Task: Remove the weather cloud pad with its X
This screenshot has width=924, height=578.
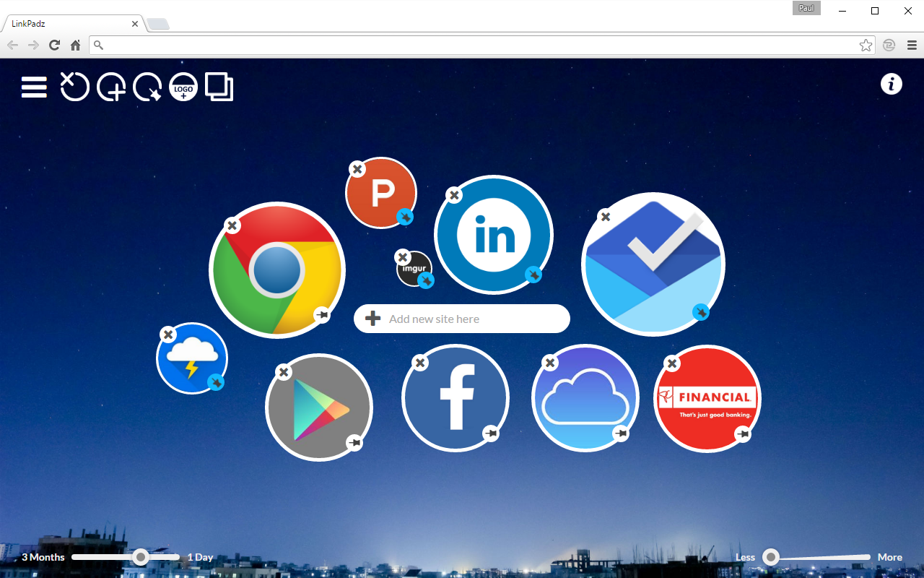Action: pos(167,335)
